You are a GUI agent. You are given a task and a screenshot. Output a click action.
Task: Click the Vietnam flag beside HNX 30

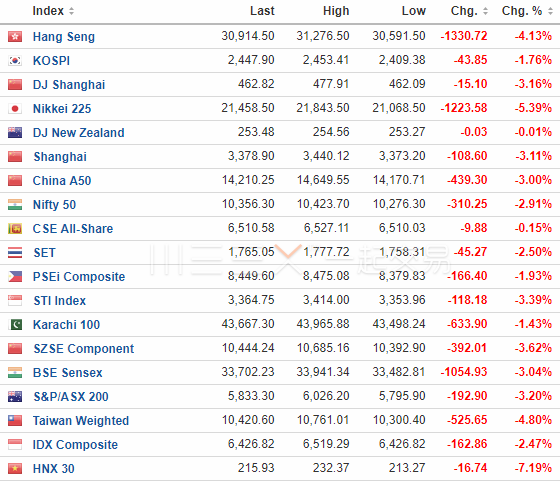point(15,469)
